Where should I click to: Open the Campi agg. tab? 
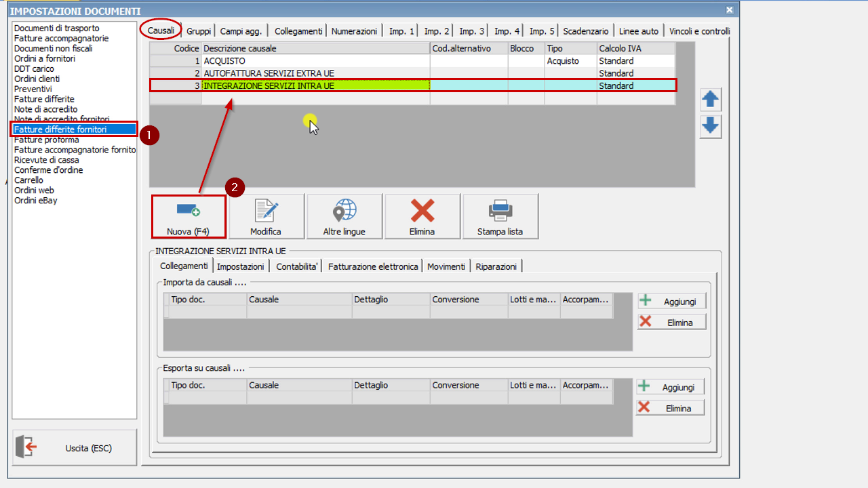pos(241,31)
